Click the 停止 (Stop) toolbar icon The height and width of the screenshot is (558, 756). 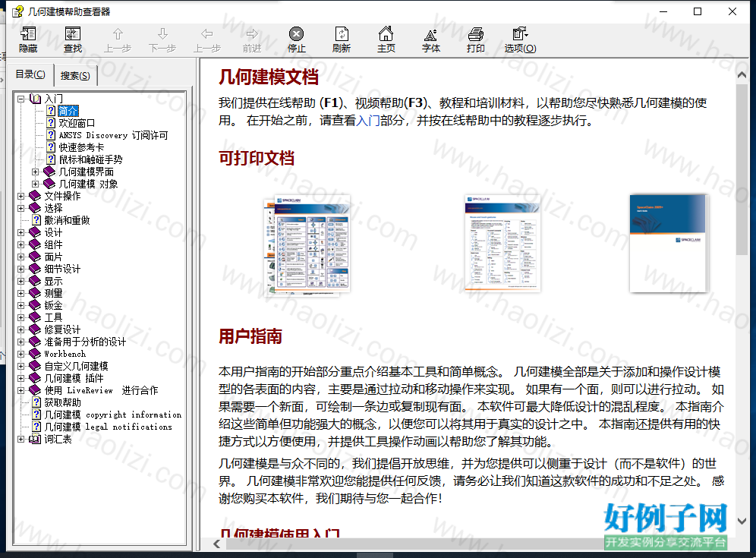click(x=297, y=39)
